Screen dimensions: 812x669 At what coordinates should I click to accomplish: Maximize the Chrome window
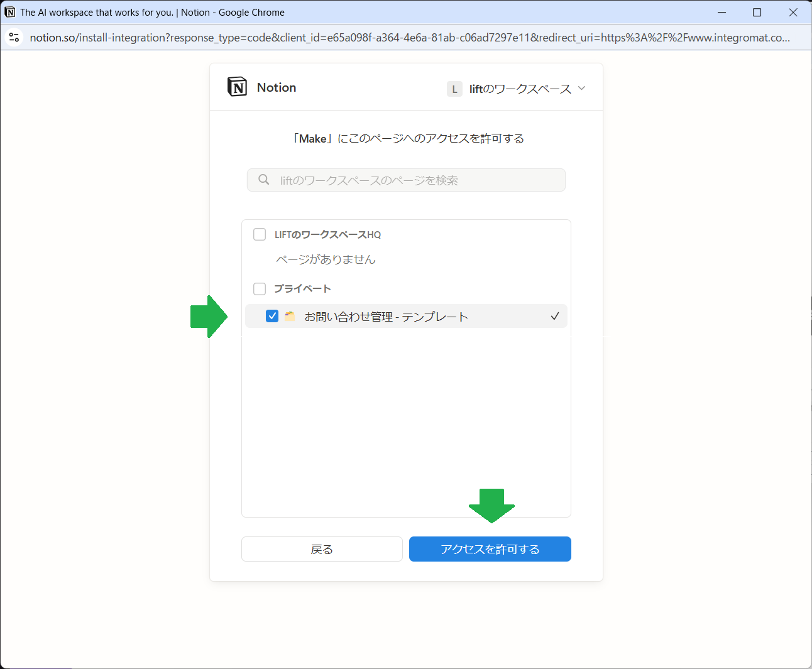pos(757,13)
